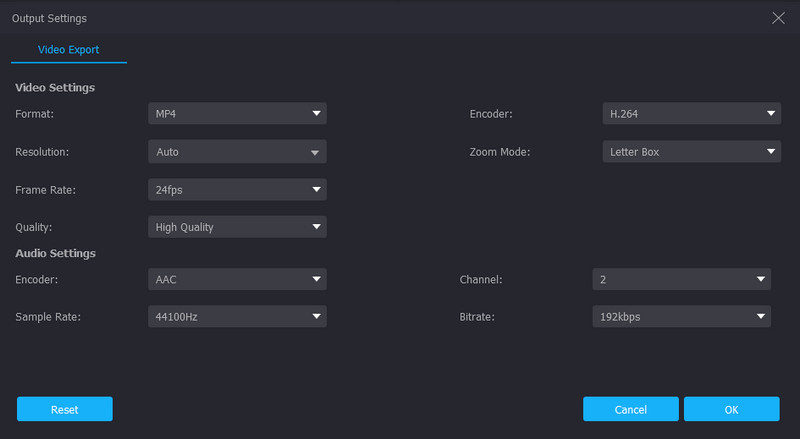Click the arrow icon on H.264 encoder box
Image resolution: width=800 pixels, height=439 pixels.
point(770,114)
